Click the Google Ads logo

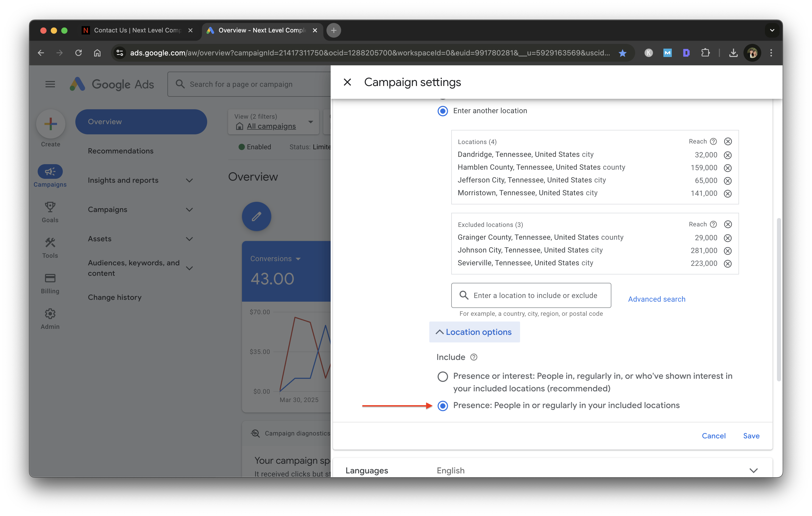point(112,84)
